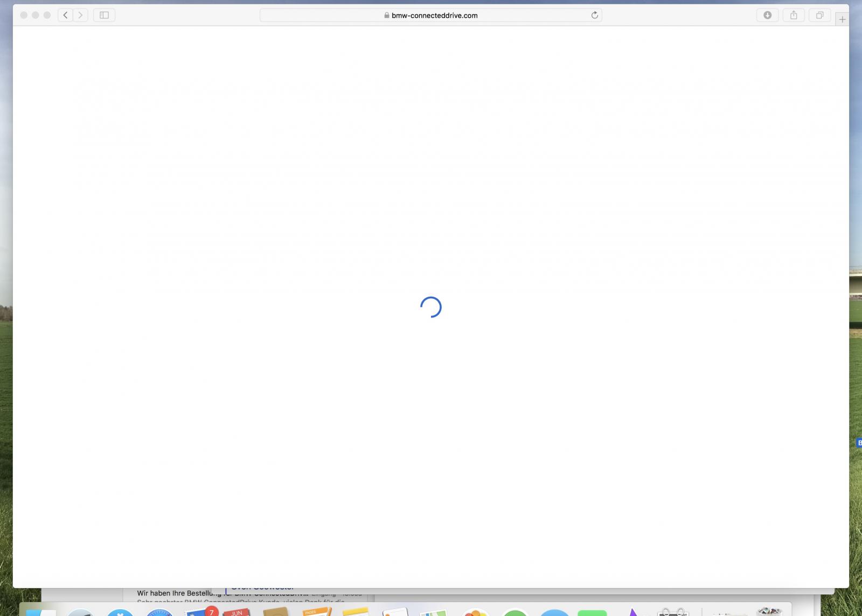Open a new tab with the plus button
The width and height of the screenshot is (862, 616).
click(842, 19)
